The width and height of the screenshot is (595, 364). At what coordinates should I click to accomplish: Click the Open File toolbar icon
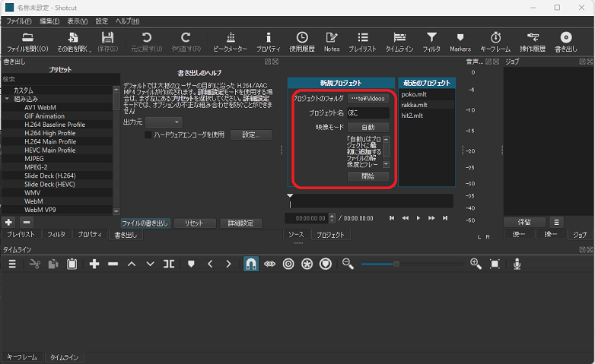click(27, 42)
